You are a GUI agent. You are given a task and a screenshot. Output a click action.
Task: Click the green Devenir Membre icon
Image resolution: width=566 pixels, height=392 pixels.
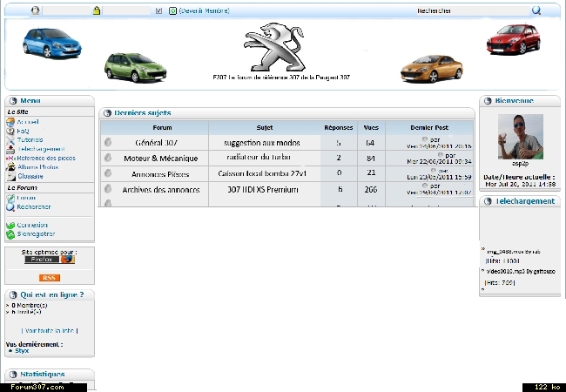[172, 10]
